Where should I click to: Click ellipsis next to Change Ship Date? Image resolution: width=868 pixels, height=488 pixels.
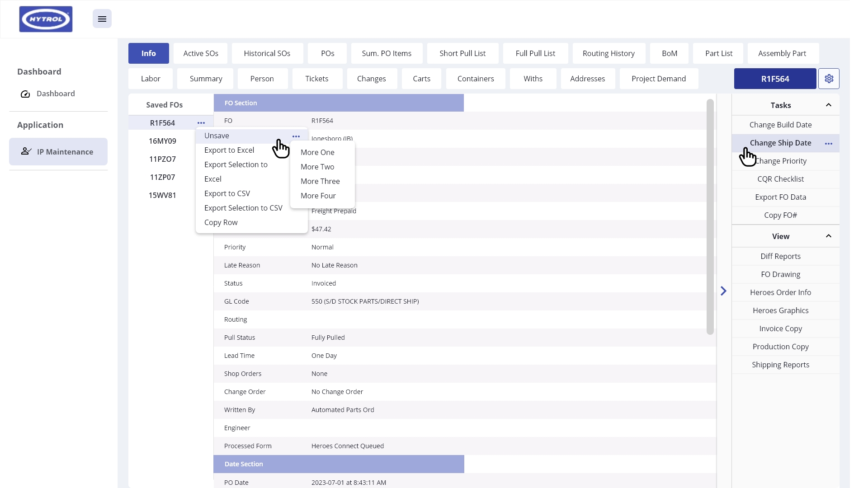coord(829,143)
